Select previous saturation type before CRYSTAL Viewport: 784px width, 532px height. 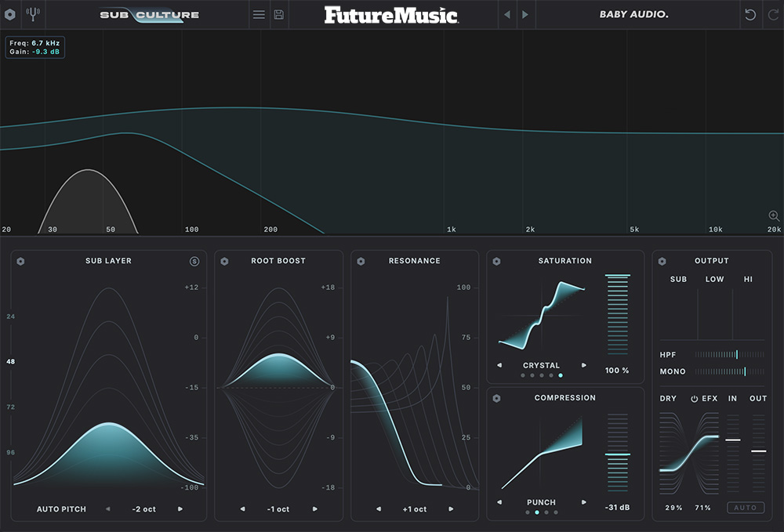coord(499,365)
